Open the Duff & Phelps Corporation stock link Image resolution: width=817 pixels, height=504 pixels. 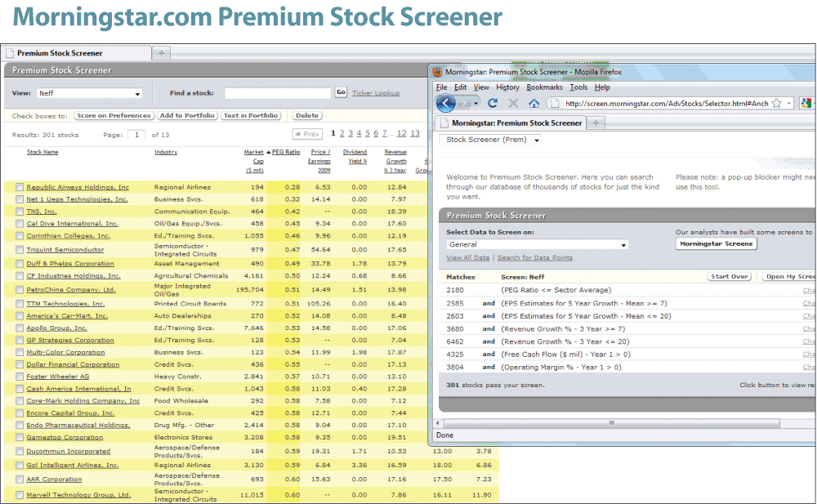[70, 264]
